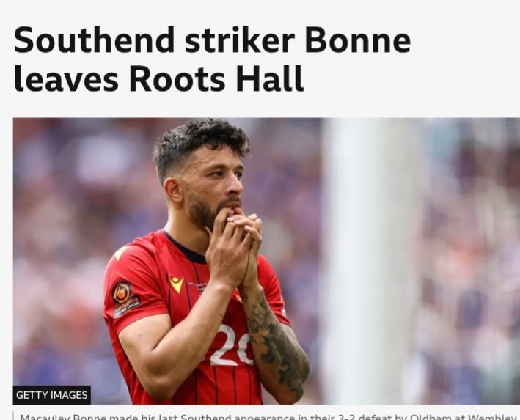The width and height of the screenshot is (520, 420).
Task: Click the yellow Macron logo on the shirt
Action: click(x=176, y=284)
